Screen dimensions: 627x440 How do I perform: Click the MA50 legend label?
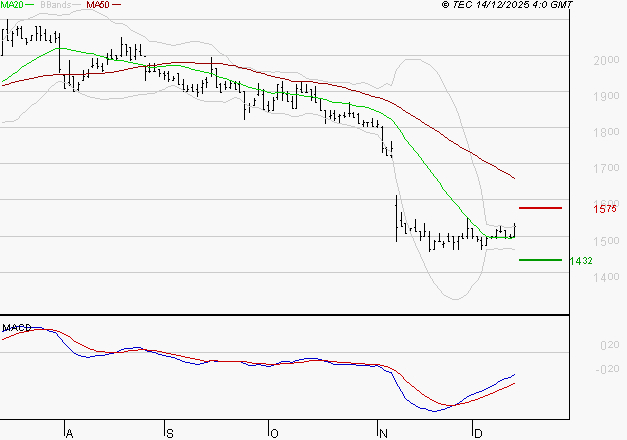click(x=98, y=5)
